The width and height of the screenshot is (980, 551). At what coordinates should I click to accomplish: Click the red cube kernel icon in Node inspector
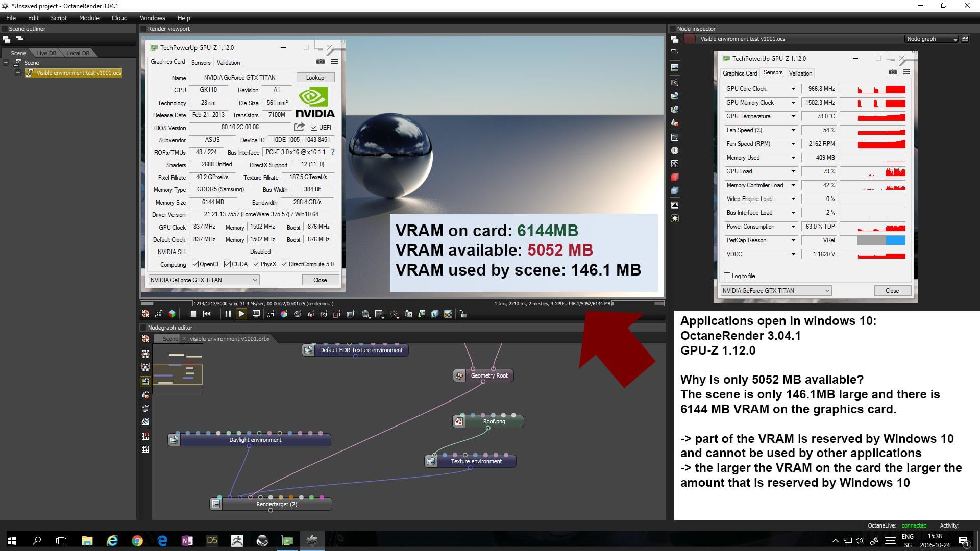(x=675, y=177)
